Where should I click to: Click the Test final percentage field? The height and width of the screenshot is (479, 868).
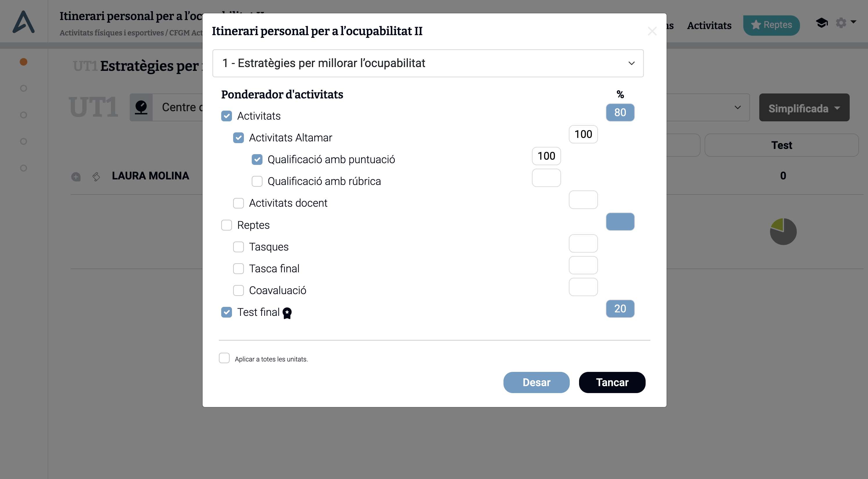[620, 309]
